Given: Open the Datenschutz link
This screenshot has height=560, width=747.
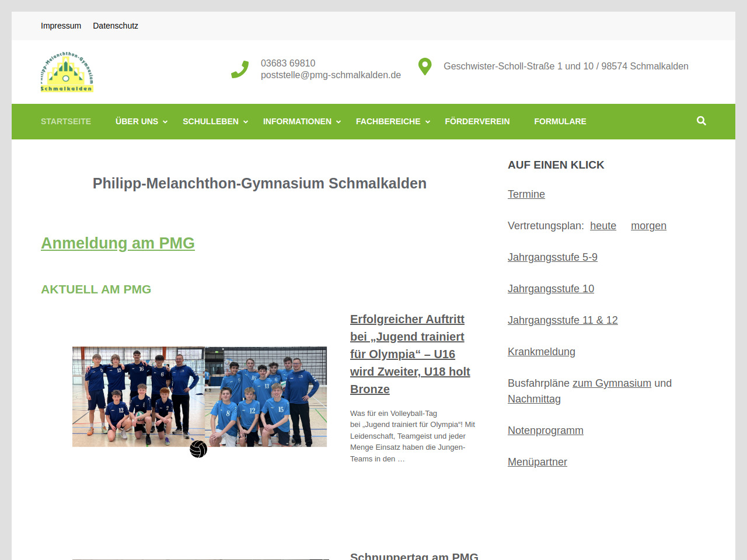Looking at the screenshot, I should tap(116, 26).
